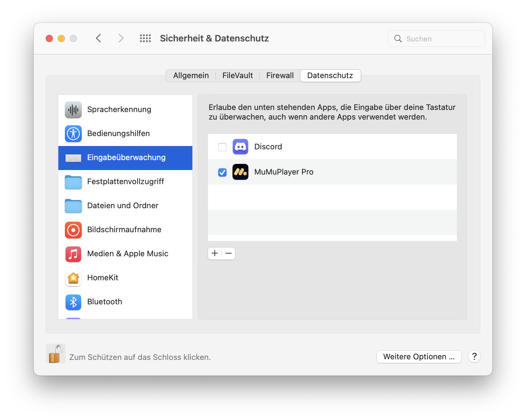Click the Medien & Apple Music icon
The image size is (526, 420).
pos(73,254)
